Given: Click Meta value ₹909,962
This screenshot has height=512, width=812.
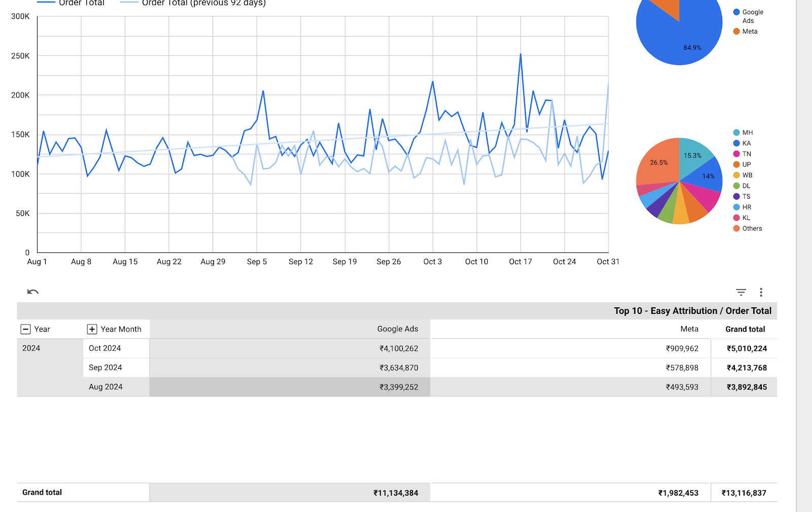Looking at the screenshot, I should [x=682, y=348].
